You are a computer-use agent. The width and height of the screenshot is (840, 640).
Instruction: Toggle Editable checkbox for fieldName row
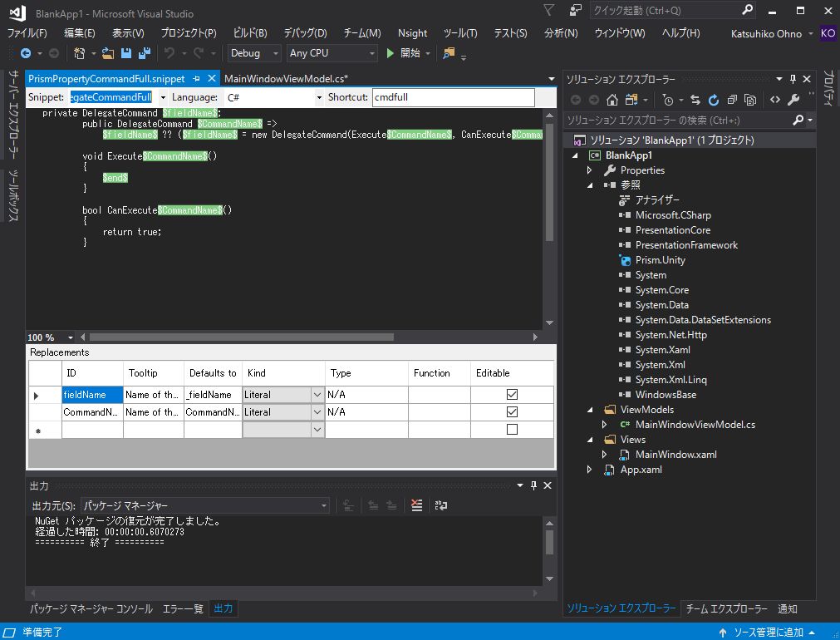click(x=512, y=395)
